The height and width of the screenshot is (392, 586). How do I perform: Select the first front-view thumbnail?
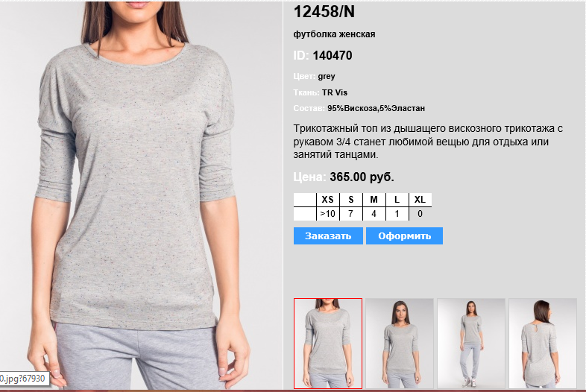[x=328, y=344]
